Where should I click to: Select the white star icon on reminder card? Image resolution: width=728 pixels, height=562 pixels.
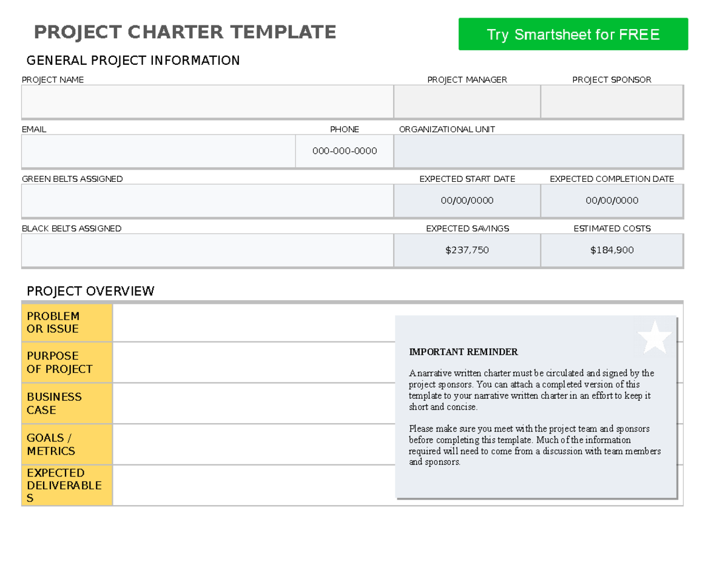pos(651,337)
